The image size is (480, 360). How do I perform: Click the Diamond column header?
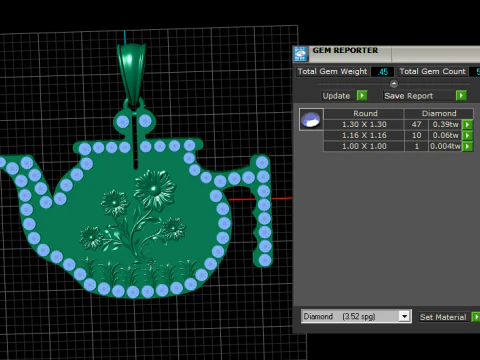click(x=439, y=113)
